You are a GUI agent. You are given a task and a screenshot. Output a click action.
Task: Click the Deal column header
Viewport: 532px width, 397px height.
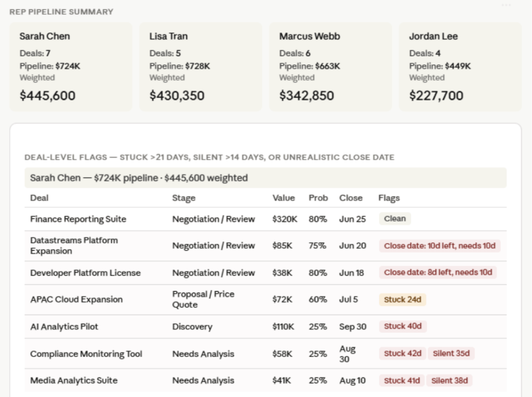point(39,198)
